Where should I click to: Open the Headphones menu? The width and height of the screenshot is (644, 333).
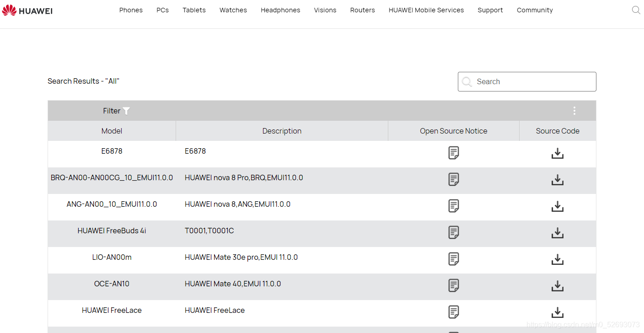(280, 10)
